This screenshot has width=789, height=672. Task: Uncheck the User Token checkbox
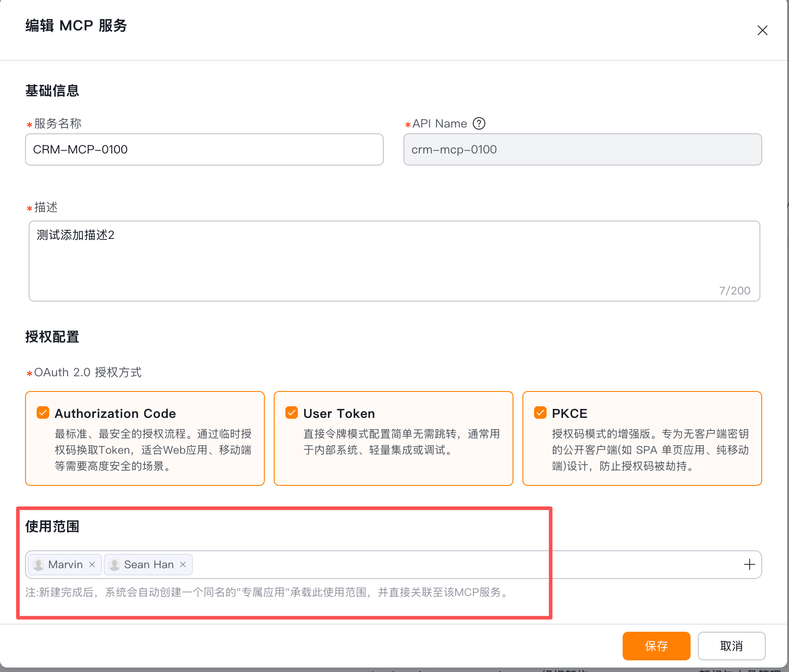[292, 413]
